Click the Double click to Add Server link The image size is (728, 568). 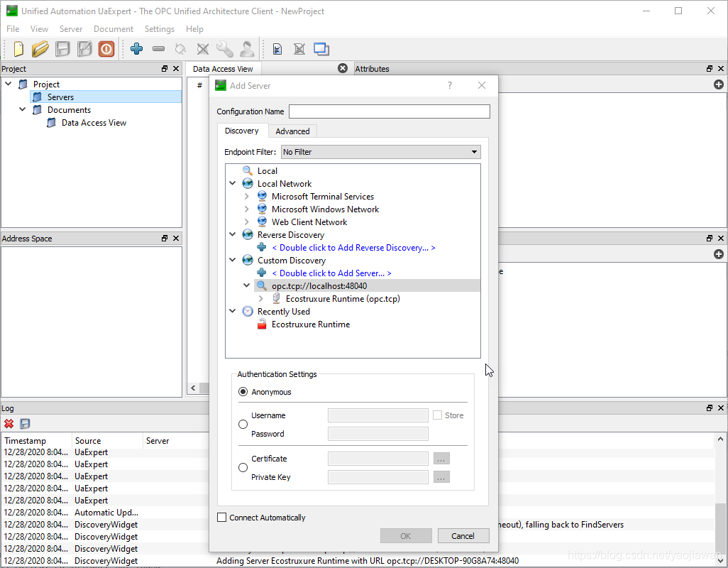(331, 273)
